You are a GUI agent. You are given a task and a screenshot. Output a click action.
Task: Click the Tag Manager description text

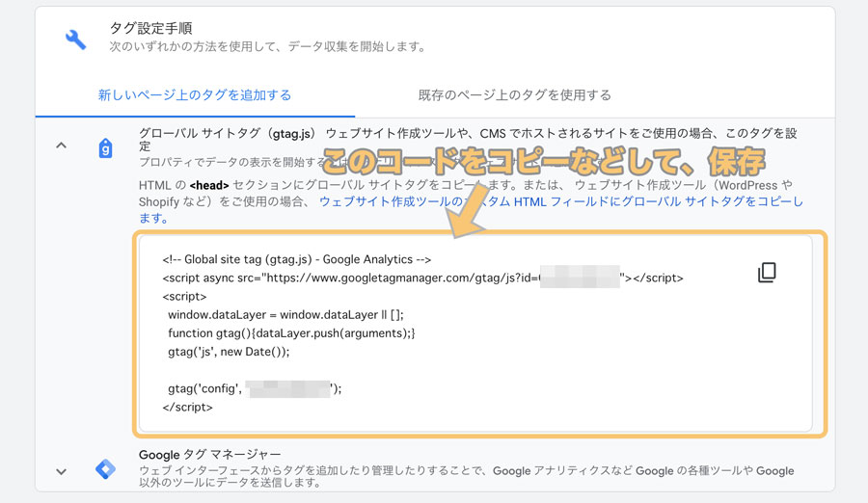(x=466, y=476)
